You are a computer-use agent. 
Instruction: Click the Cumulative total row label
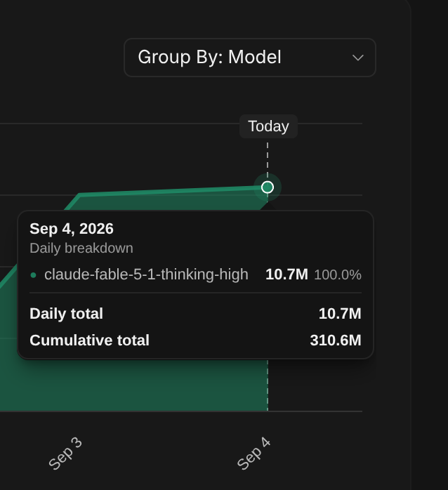coord(89,340)
